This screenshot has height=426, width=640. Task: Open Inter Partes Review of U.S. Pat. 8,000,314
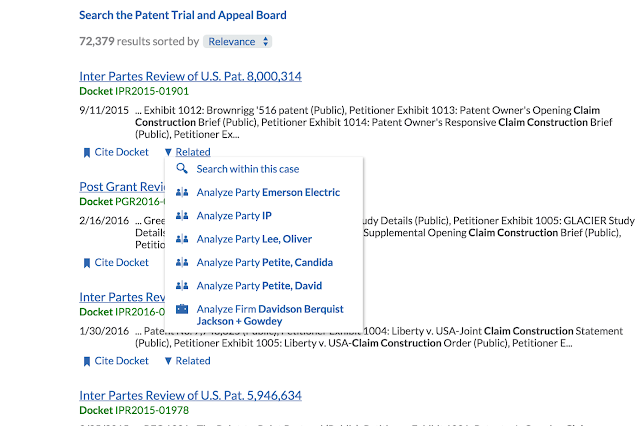[x=191, y=76]
